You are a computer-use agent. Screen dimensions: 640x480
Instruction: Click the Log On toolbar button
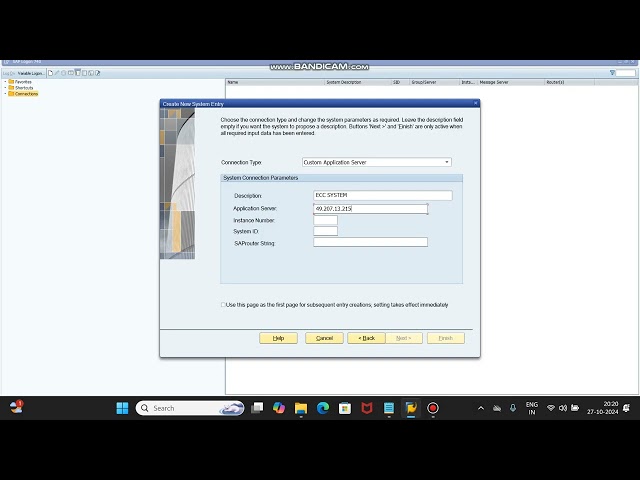coord(9,73)
